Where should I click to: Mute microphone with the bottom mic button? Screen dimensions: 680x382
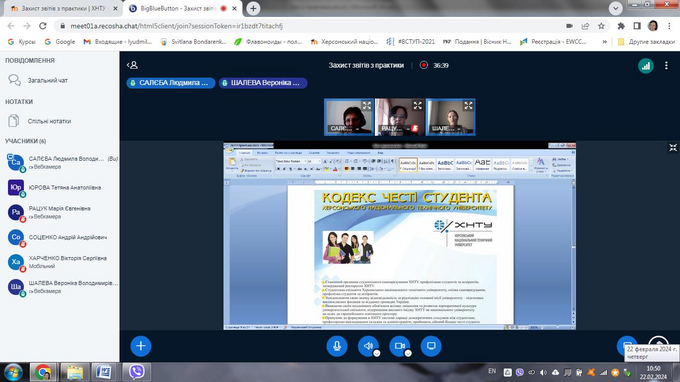337,346
